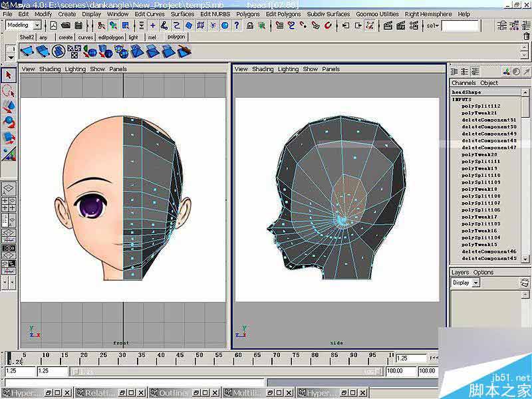Screen dimensions: 532x399
Task: Toggle construction history on/off icon
Action: pos(370,25)
